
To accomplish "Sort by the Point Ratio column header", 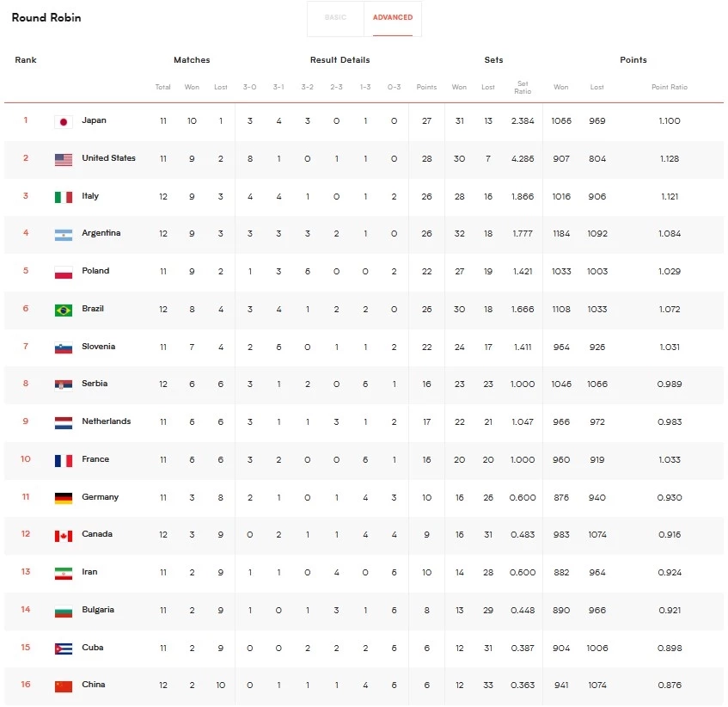I will [x=670, y=87].
